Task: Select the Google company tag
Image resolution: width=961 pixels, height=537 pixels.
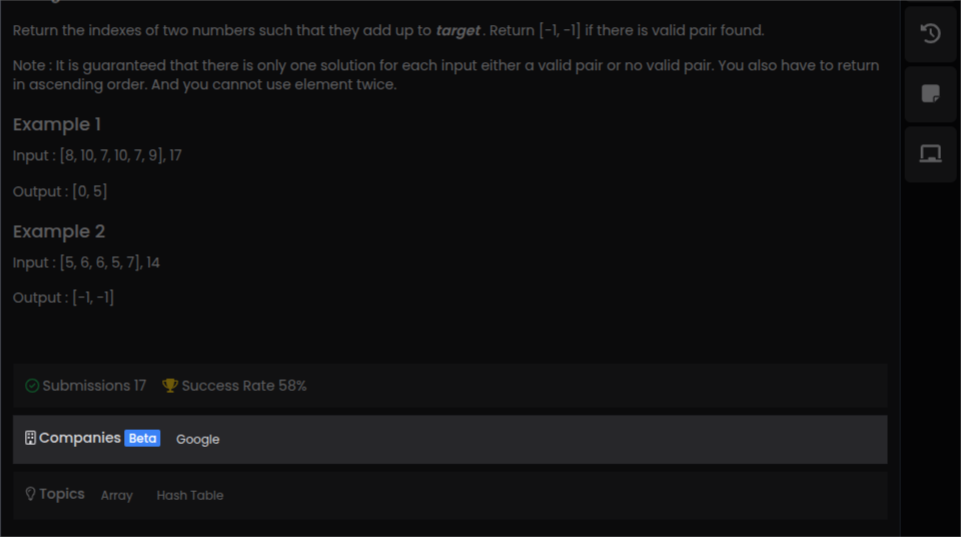Action: pos(198,439)
